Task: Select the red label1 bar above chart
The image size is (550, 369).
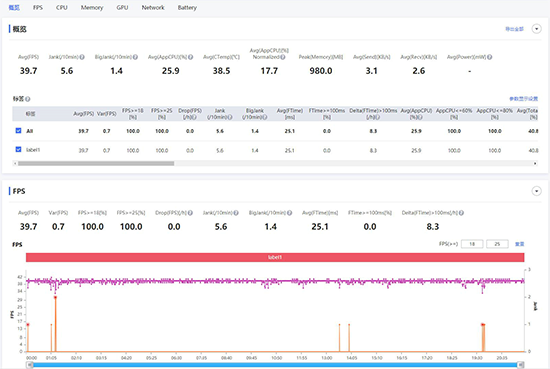Action: (275, 257)
